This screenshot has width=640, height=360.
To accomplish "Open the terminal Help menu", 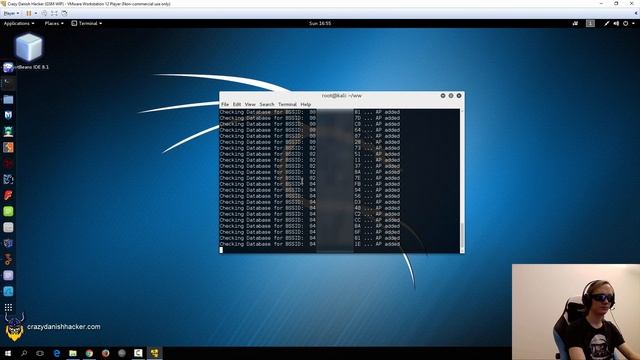I will click(306, 104).
